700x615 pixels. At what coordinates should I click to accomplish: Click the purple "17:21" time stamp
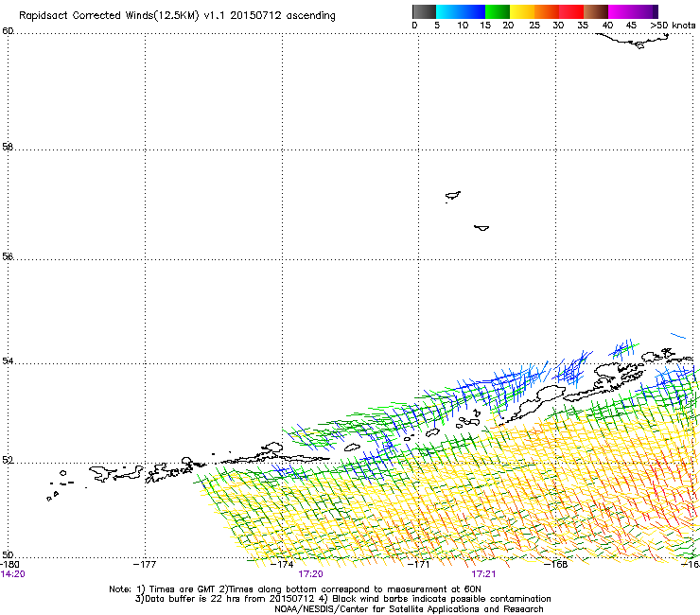[x=483, y=574]
